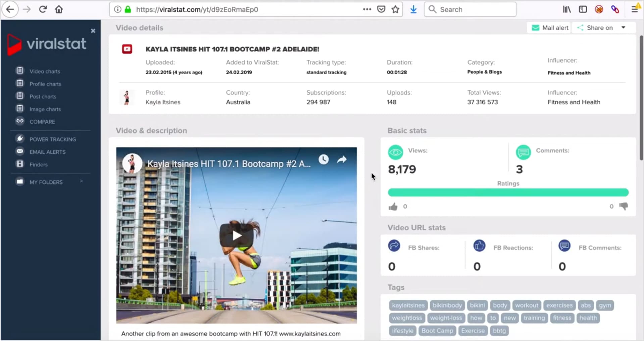Click the Pocket save icon
The image size is (644, 341).
pos(381,9)
